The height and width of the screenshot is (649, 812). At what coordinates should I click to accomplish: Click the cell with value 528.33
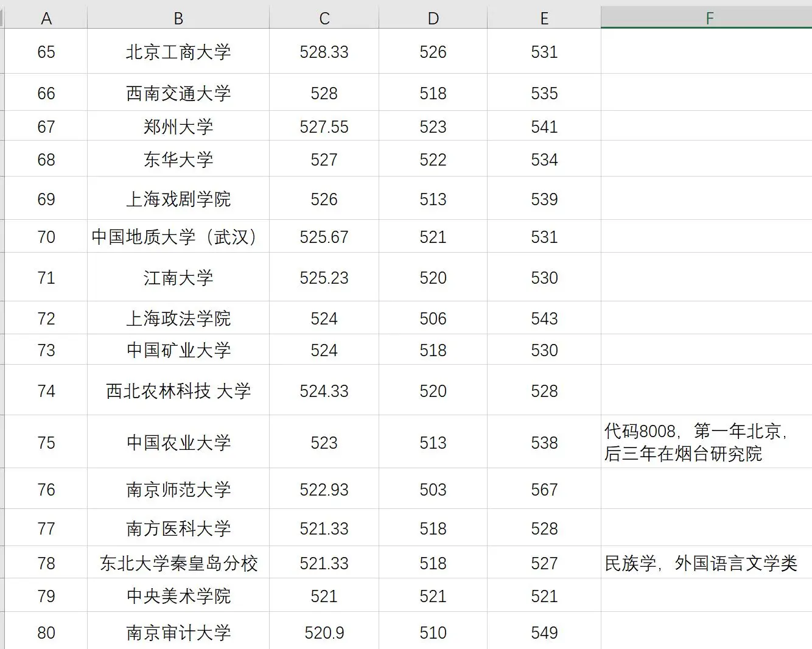click(323, 52)
